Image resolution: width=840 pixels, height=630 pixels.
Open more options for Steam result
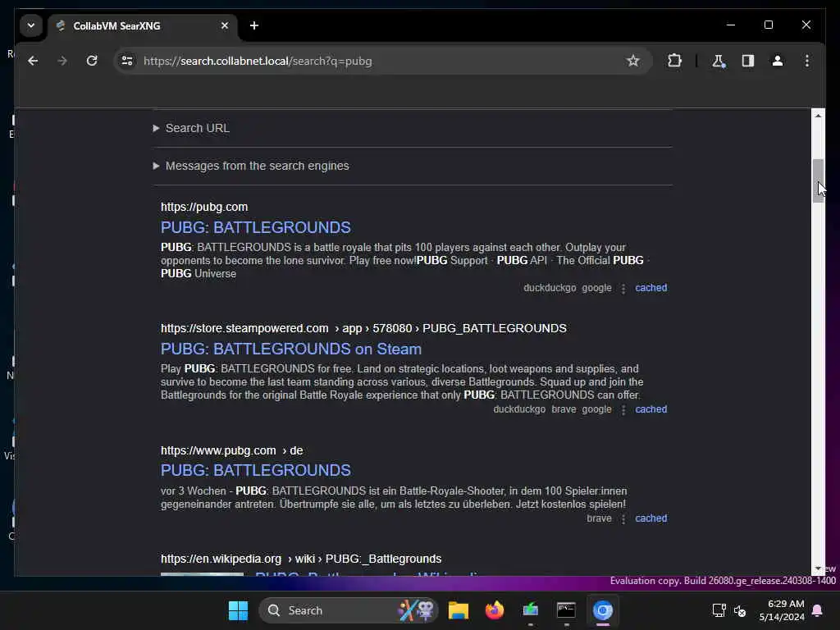coord(623,410)
